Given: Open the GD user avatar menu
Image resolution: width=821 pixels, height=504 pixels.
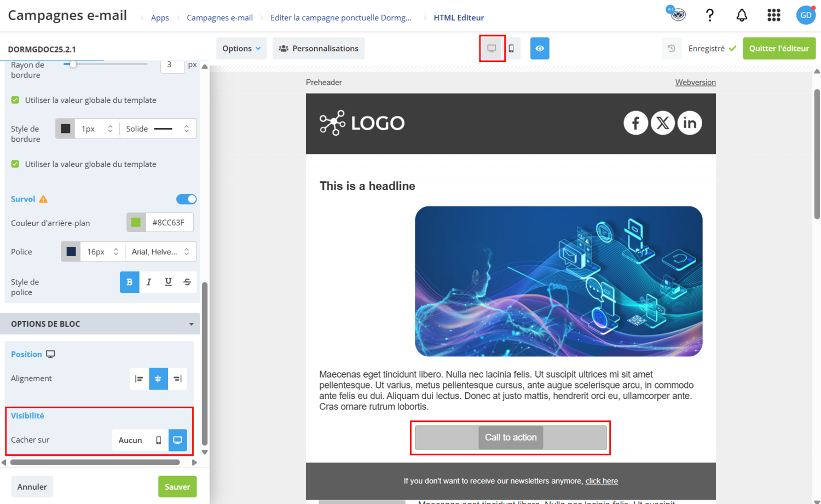Looking at the screenshot, I should 806,15.
